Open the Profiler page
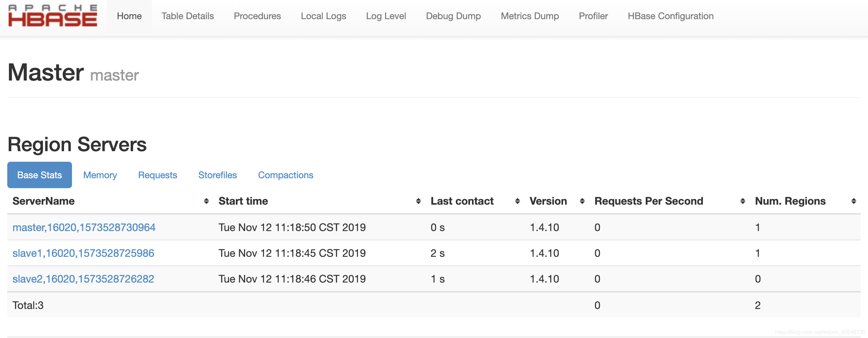The image size is (868, 338). pos(594,16)
